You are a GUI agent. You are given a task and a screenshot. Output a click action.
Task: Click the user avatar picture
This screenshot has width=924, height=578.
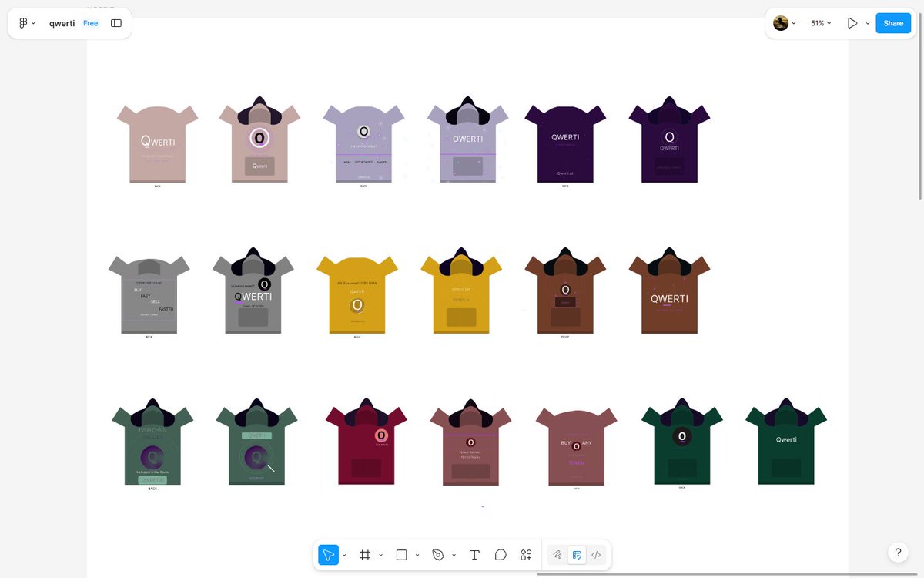[x=781, y=23]
